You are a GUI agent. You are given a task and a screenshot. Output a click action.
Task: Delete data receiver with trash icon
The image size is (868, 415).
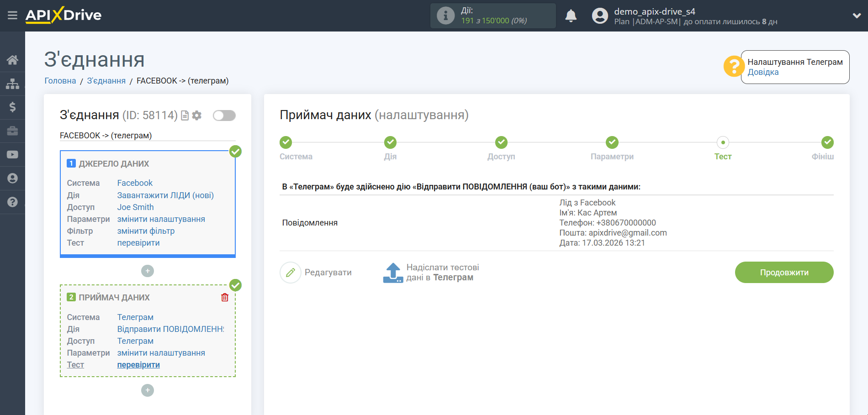225,298
